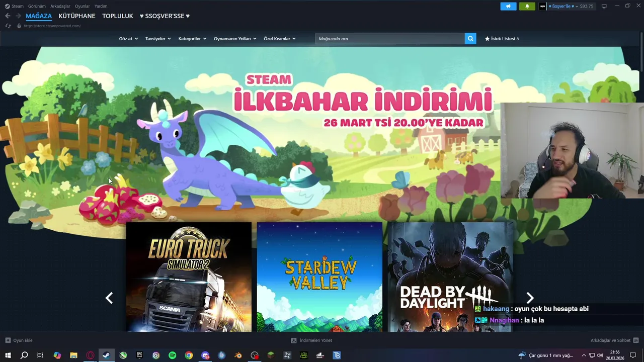This screenshot has height=362, width=644.
Task: Go back with the navigation arrow
Action: pos(8,16)
